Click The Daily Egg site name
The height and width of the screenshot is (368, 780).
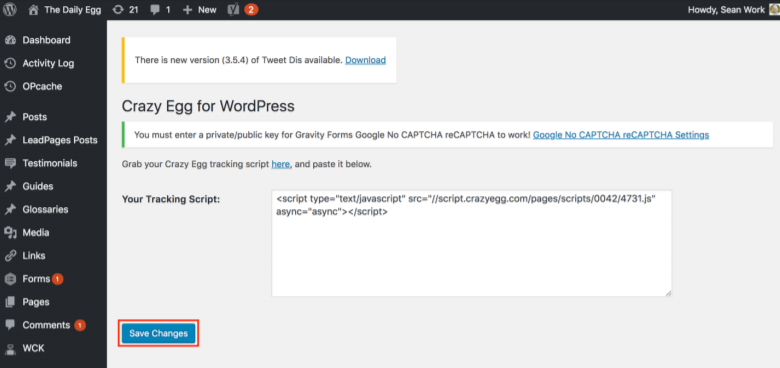(73, 9)
